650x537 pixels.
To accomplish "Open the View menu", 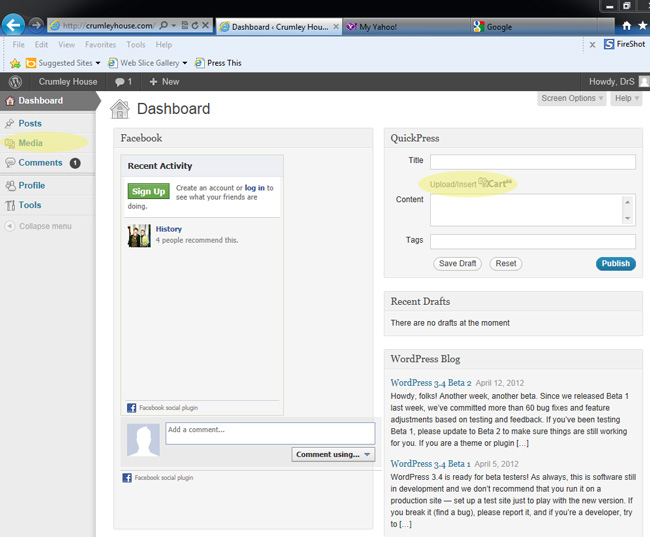I will coord(66,44).
